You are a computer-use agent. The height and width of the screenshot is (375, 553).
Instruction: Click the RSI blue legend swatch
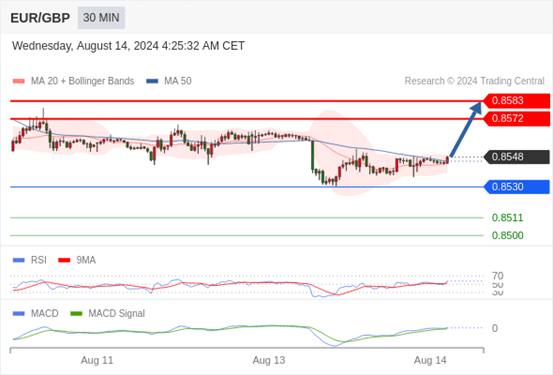pos(19,260)
